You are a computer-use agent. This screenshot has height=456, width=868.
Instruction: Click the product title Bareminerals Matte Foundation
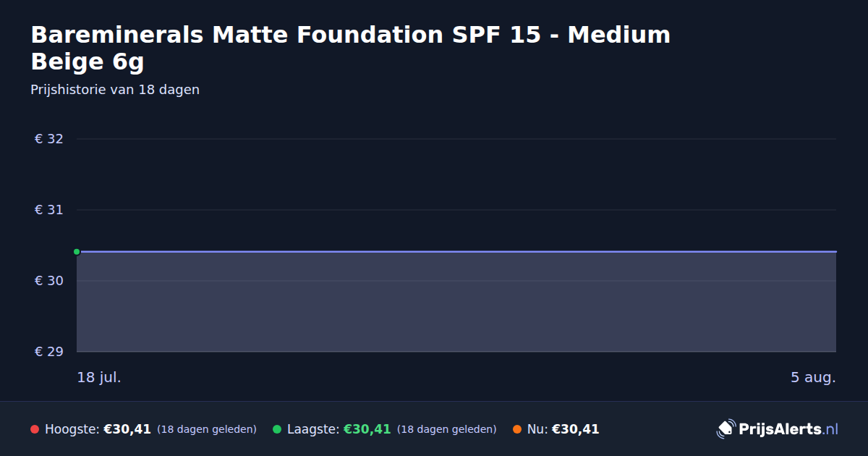point(351,48)
